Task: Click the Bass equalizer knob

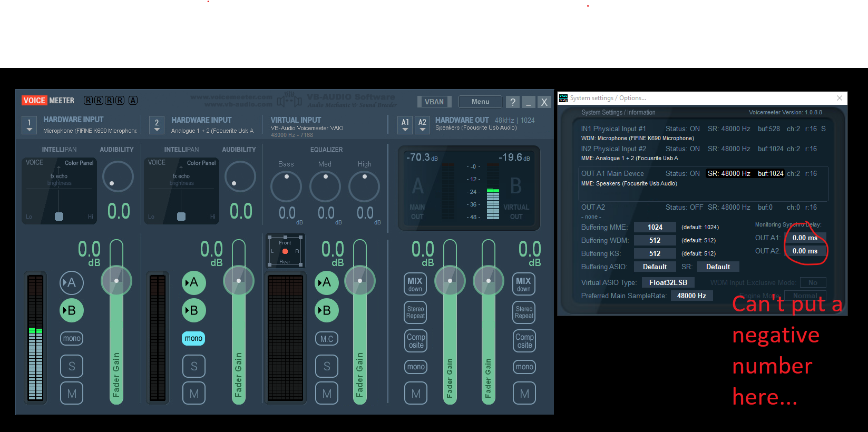Action: pos(286,186)
